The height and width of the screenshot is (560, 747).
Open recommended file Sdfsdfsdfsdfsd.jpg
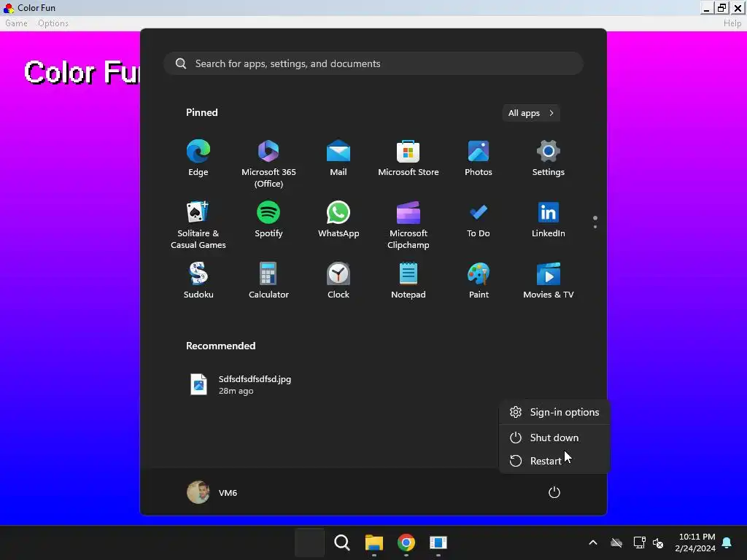pyautogui.click(x=241, y=385)
